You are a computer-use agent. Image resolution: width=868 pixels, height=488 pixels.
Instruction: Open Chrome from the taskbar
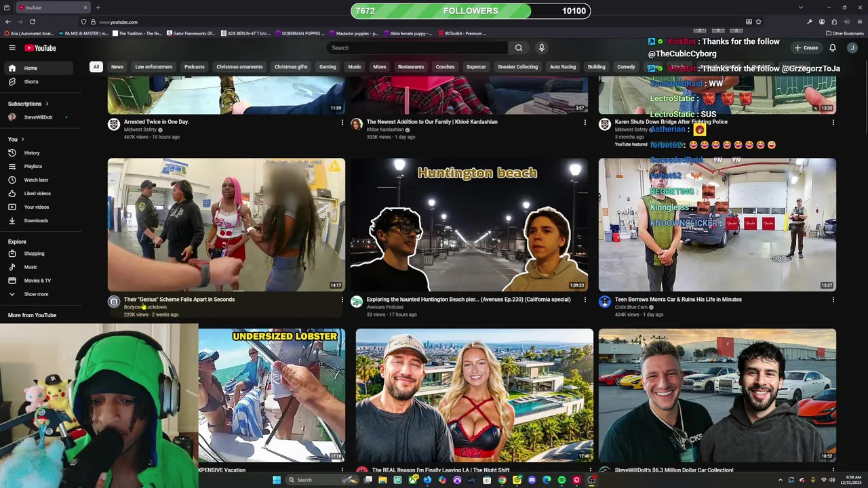(x=502, y=480)
